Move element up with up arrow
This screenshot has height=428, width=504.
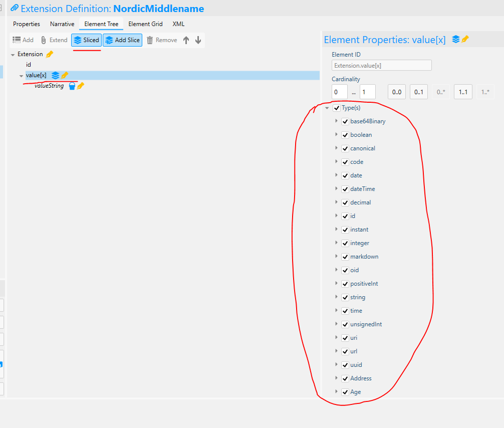click(x=186, y=40)
